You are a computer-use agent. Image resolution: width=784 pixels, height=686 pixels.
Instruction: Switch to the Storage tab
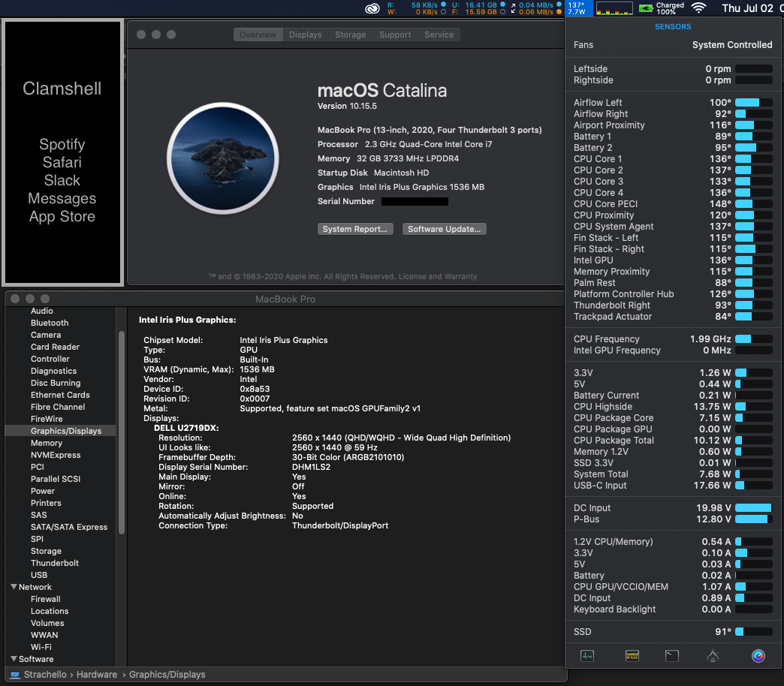(x=350, y=35)
